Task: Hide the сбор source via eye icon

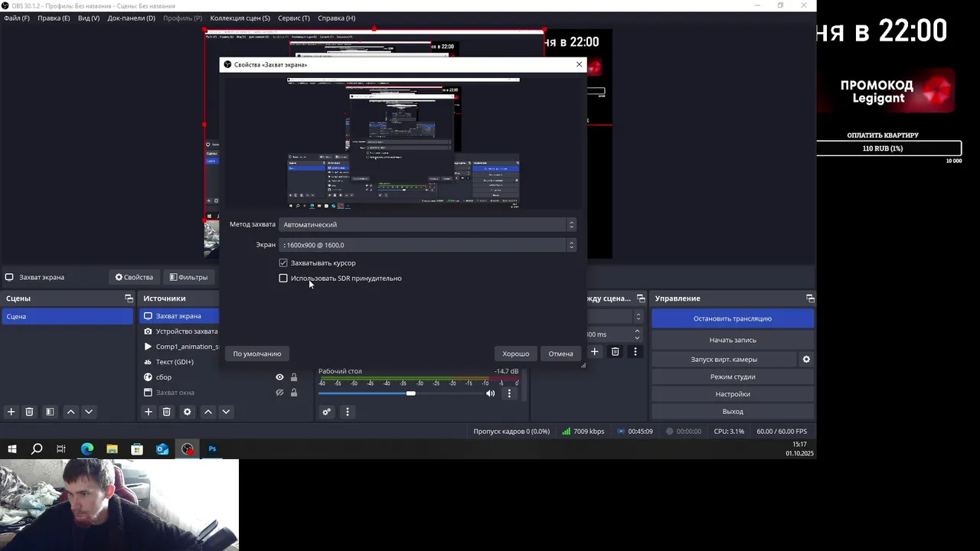Action: coord(279,377)
